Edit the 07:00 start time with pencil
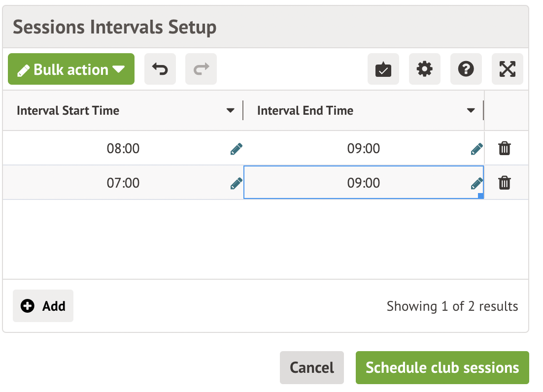This screenshot has height=392, width=543. click(x=237, y=184)
